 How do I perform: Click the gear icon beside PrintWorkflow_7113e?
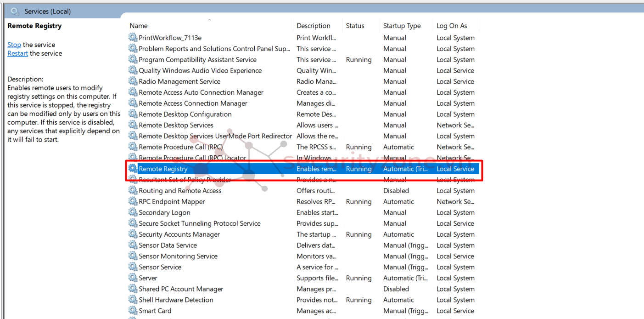tap(133, 37)
